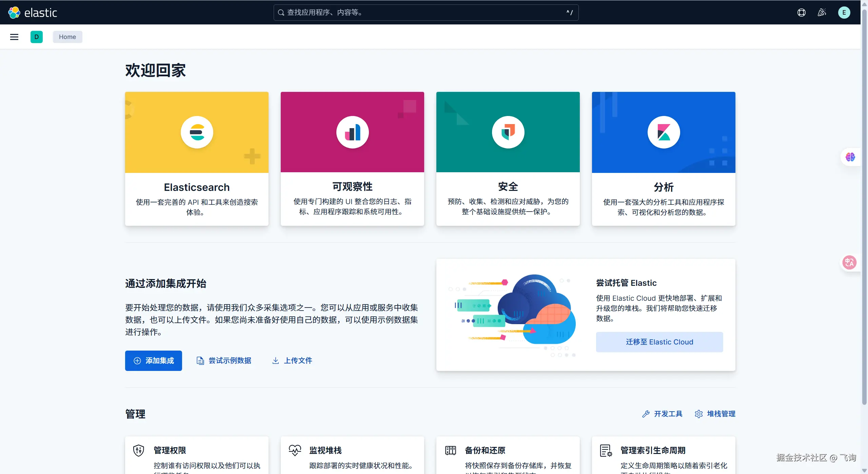Select the Home breadcrumb
The image size is (868, 474).
pyautogui.click(x=67, y=37)
